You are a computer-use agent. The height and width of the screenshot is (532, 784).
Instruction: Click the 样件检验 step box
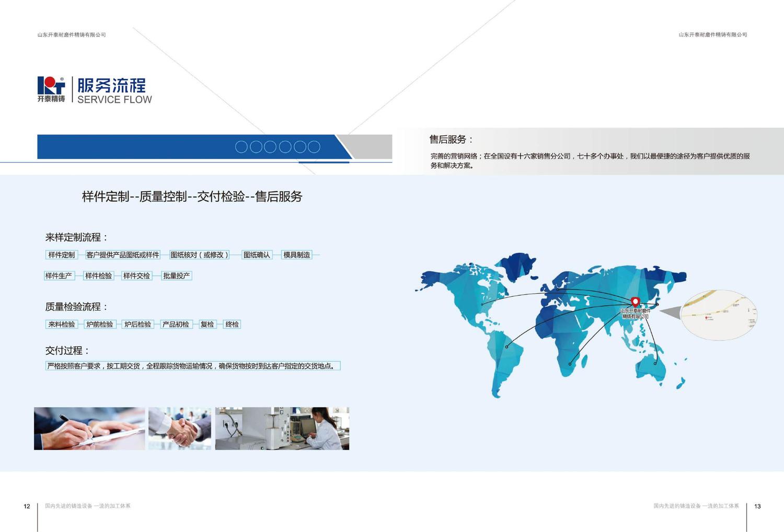(x=99, y=275)
